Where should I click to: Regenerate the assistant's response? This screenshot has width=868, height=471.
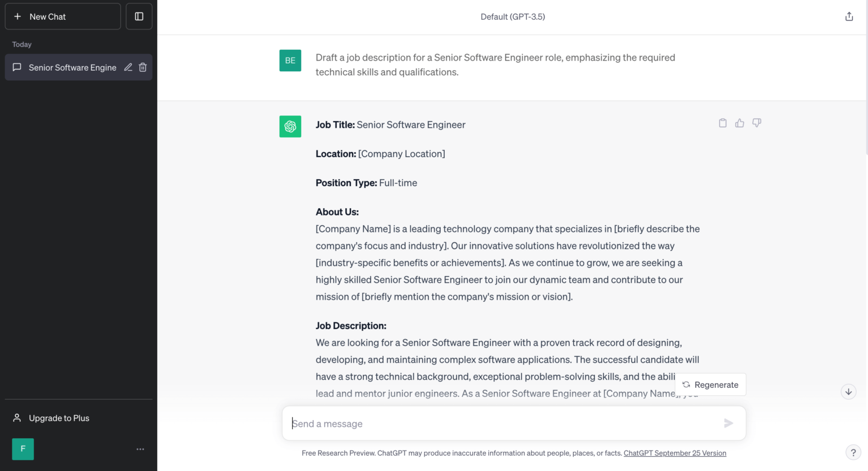[710, 384]
